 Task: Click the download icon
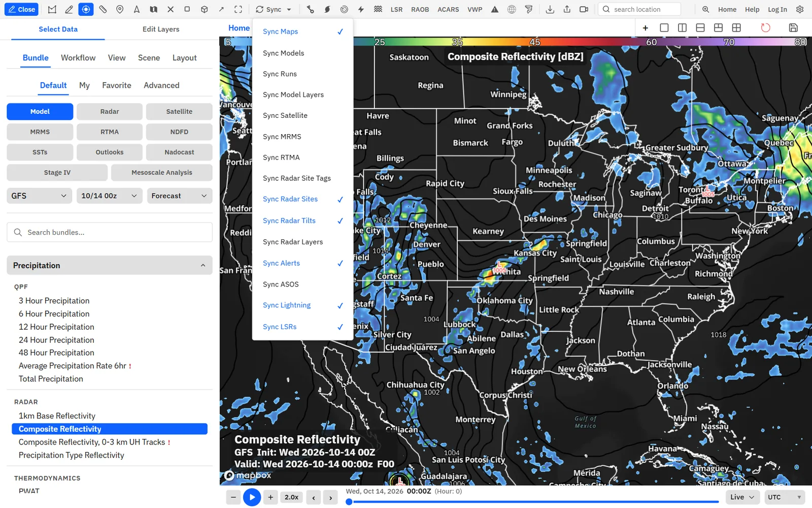tap(550, 9)
